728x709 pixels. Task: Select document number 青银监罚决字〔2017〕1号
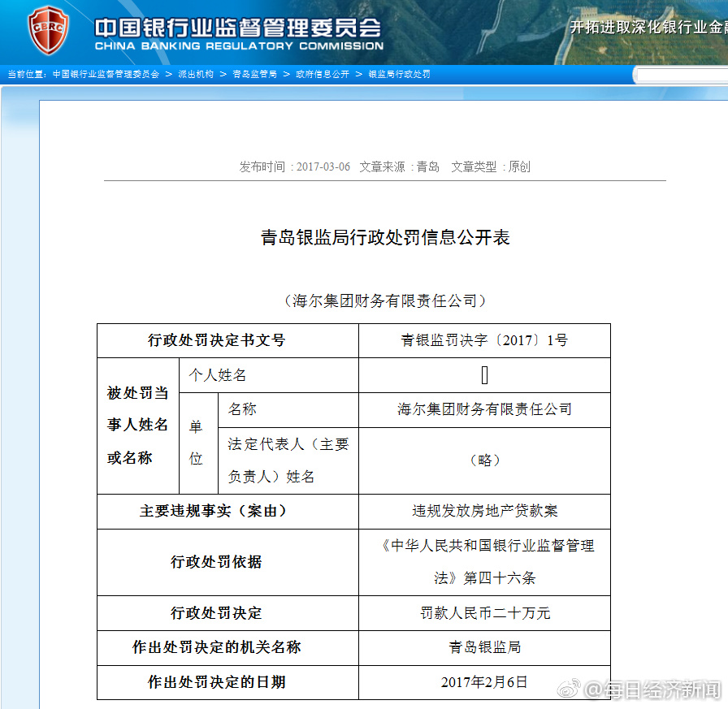(x=484, y=340)
